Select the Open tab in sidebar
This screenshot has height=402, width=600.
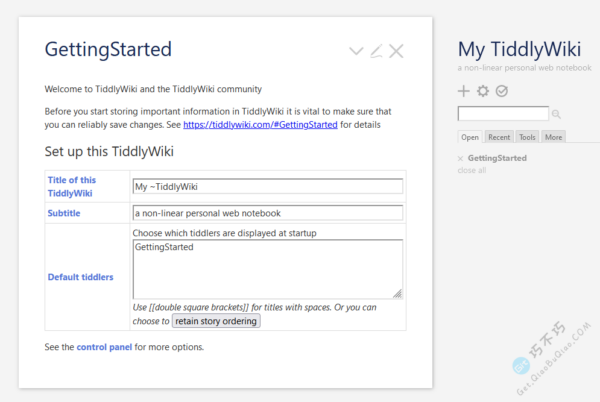pos(471,137)
